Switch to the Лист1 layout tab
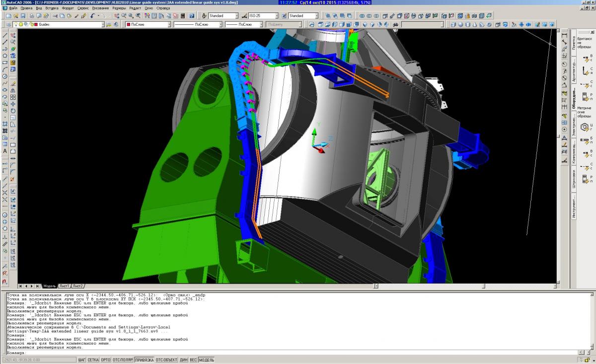 (64, 286)
